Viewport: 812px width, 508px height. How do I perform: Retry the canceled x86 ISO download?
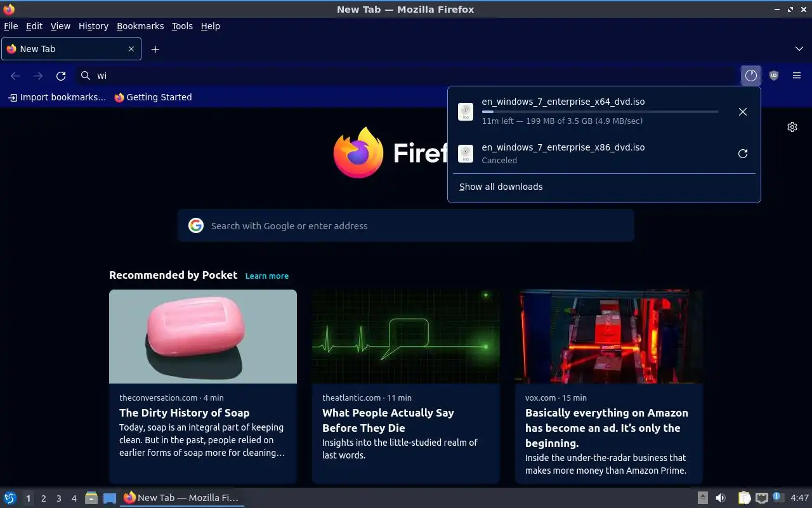coord(743,154)
